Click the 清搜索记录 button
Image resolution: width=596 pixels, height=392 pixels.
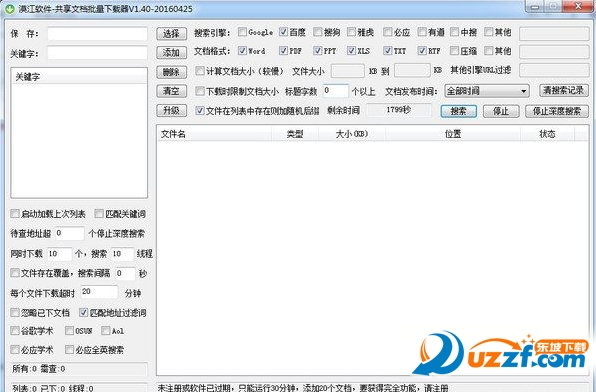(564, 90)
